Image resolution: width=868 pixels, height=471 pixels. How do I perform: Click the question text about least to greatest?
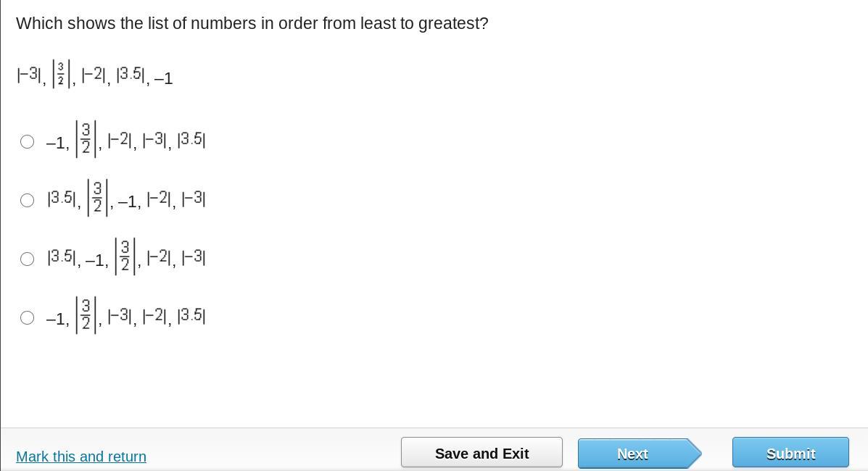[x=252, y=24]
